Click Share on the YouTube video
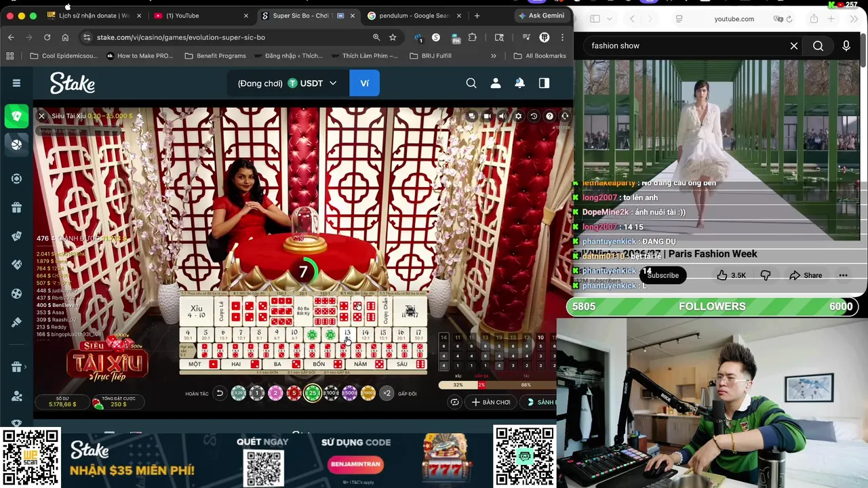Viewport: 868px width, 488px height. pos(806,275)
